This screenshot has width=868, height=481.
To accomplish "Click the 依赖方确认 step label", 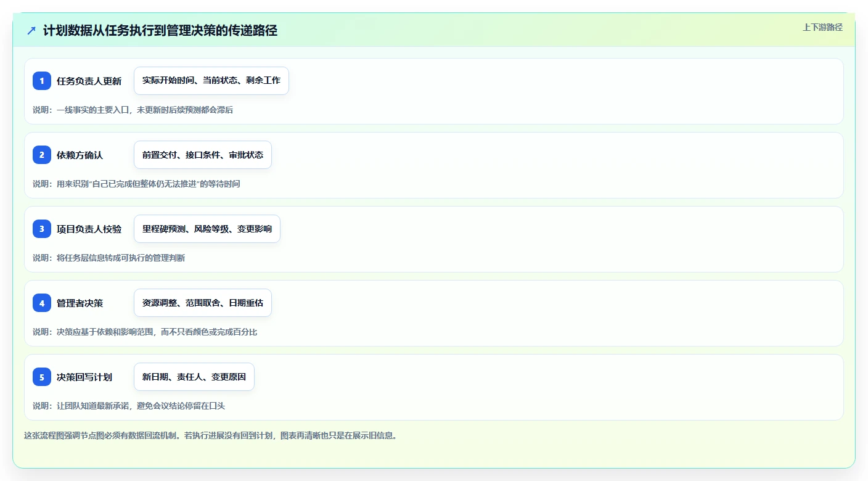I will coord(80,155).
